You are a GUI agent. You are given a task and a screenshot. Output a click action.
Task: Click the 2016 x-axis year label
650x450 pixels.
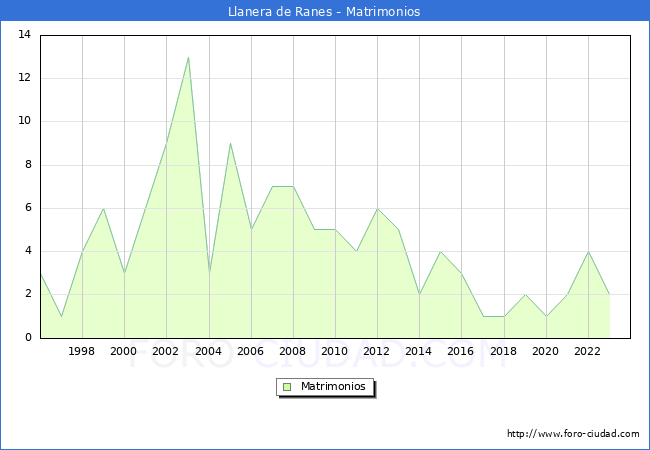coord(461,352)
